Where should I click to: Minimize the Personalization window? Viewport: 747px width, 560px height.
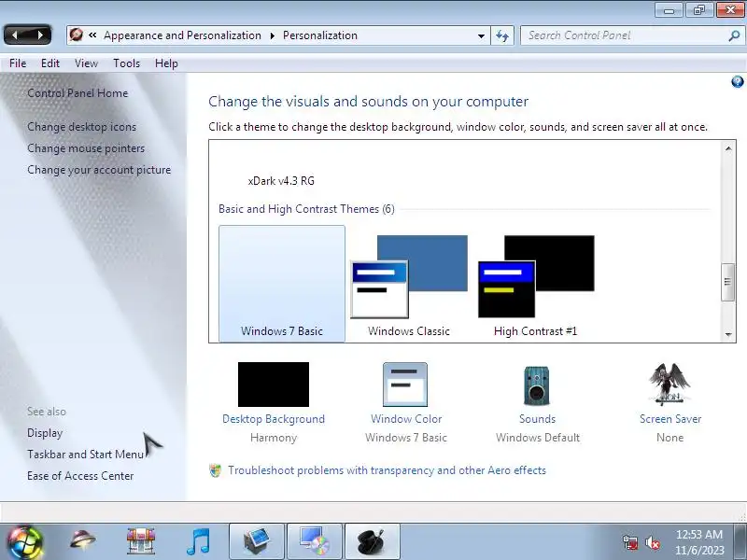(x=669, y=10)
